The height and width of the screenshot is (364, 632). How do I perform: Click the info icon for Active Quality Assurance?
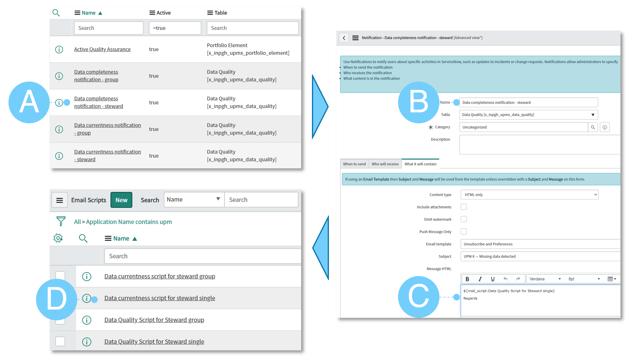(x=59, y=49)
